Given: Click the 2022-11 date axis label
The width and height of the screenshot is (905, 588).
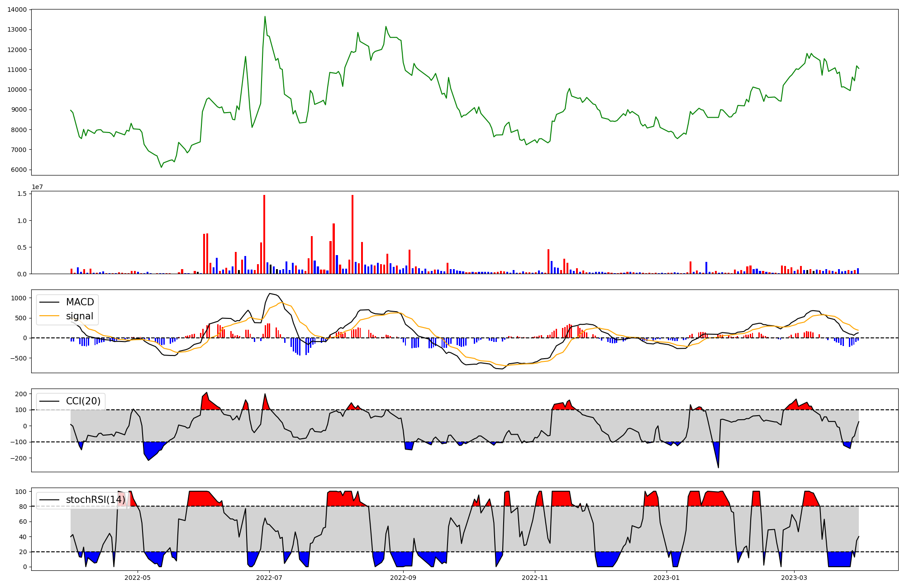Looking at the screenshot, I should pos(535,578).
